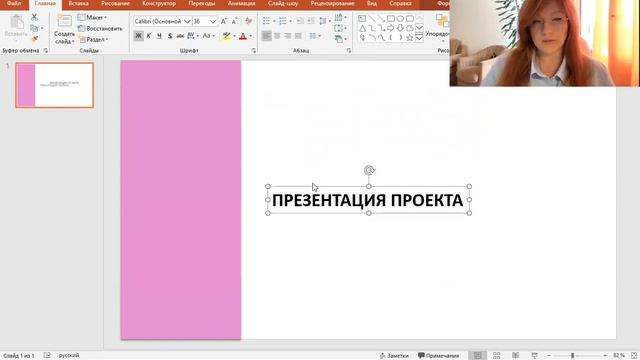Click the Cut scissors icon
Viewport: 640px width, 360px height.
34,17
